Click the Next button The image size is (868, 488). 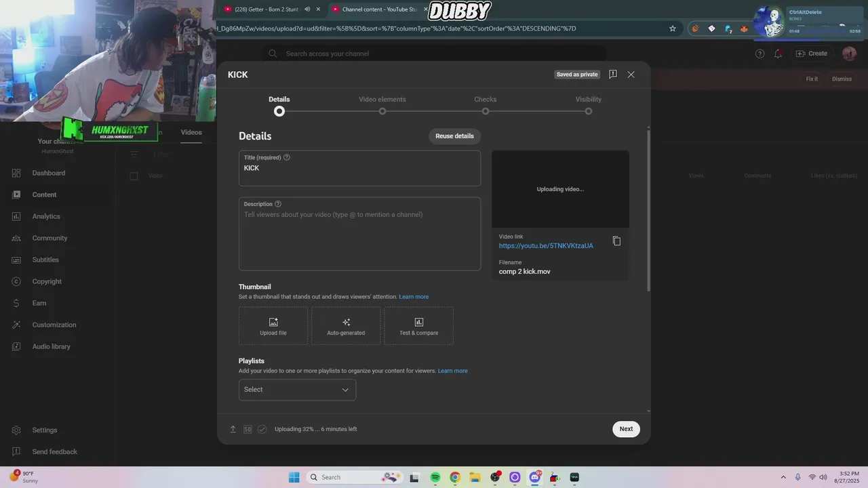click(626, 429)
